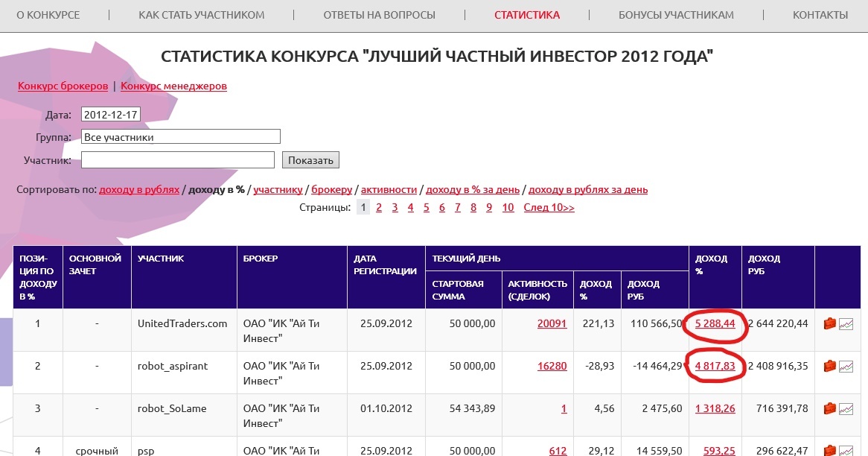Open the КОНТАКТЫ menu item

point(819,14)
